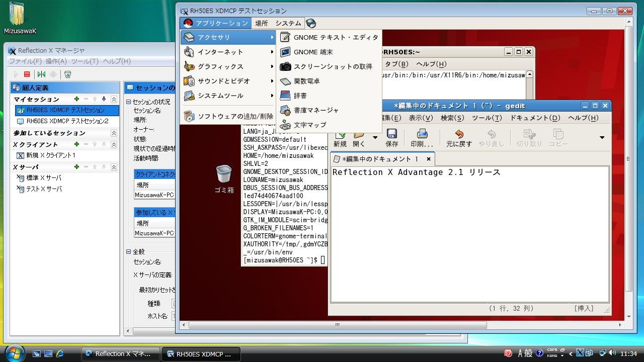This screenshot has width=644, height=362.
Task: Choose ソフトウェアの追加/削除 menu entry
Action: coord(228,117)
